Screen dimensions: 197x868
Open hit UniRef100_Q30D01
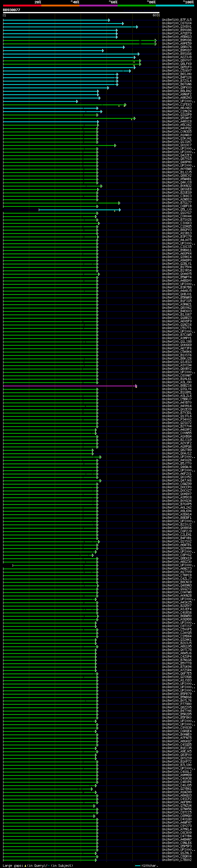pos(177,26)
